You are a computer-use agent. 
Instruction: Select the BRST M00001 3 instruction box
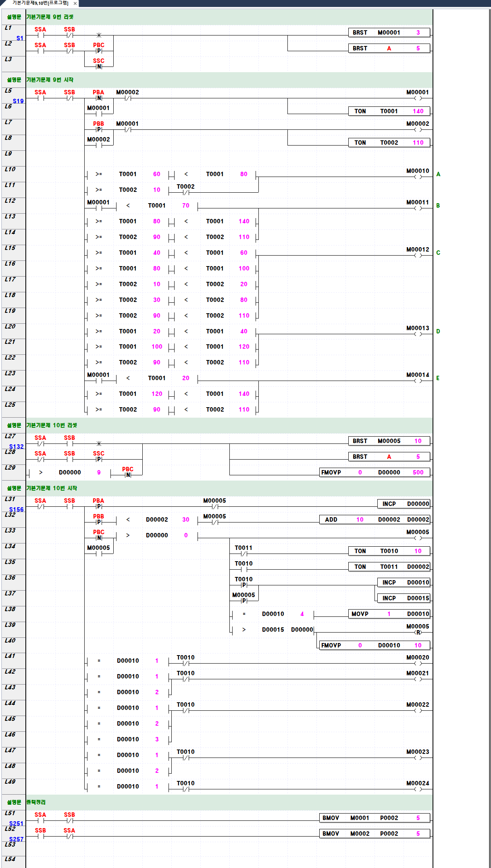pos(389,33)
